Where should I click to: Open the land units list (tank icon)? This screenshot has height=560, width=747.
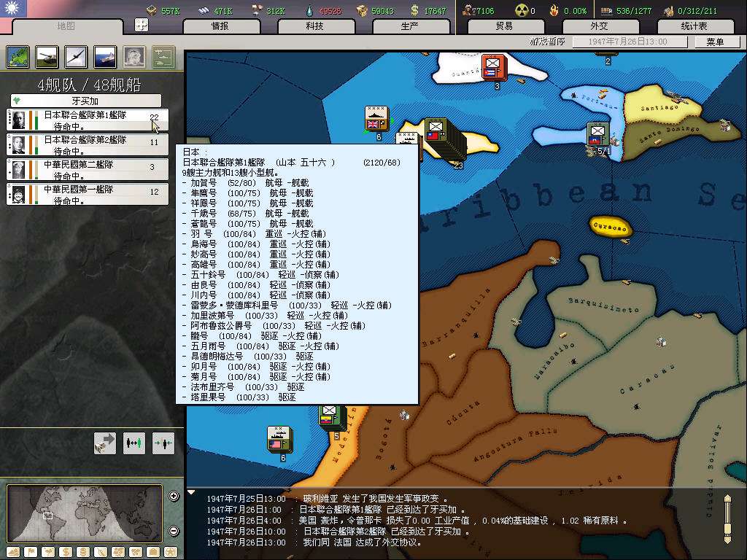45,57
